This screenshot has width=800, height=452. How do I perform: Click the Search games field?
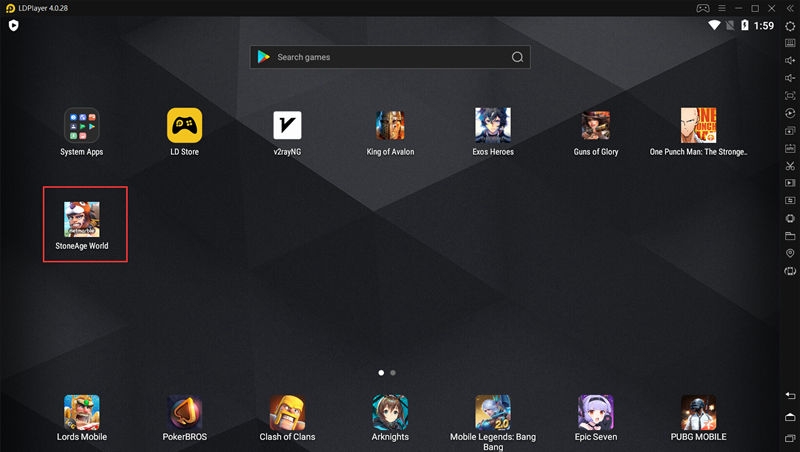[x=390, y=57]
